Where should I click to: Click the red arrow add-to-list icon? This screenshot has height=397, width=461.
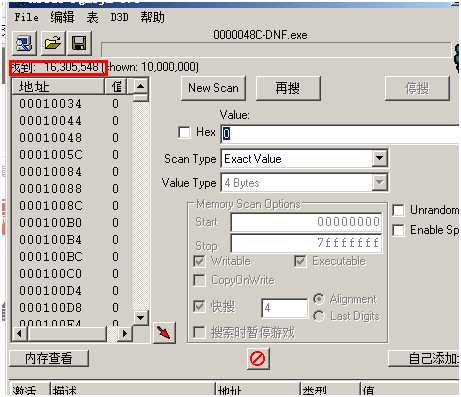164,332
